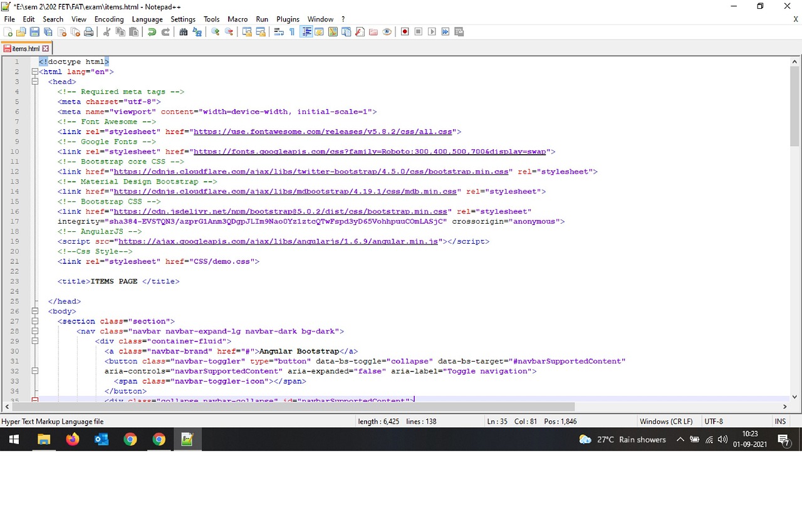Follow the cdn.jsdelivr.net bootstrap link
This screenshot has height=532, width=802.
click(x=280, y=212)
